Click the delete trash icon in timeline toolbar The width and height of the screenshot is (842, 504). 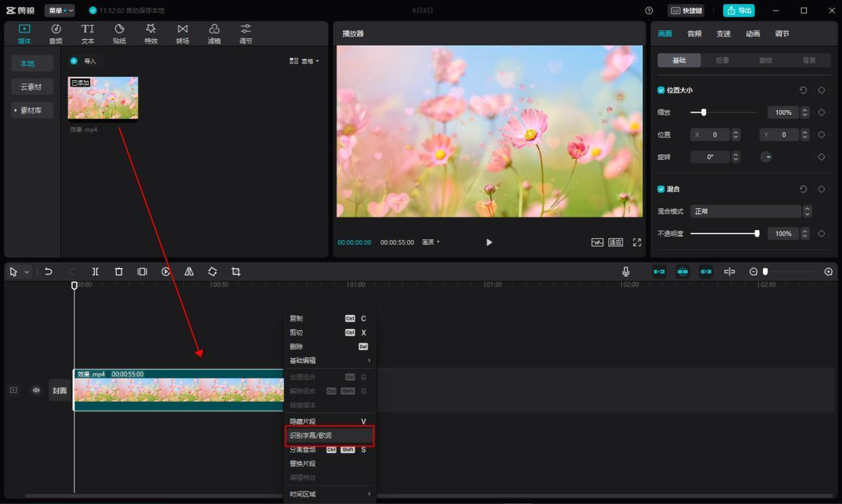point(119,271)
